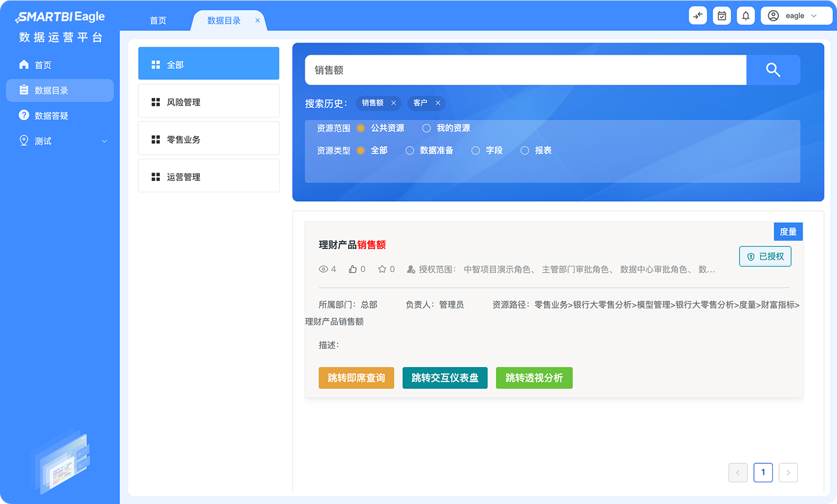The height and width of the screenshot is (504, 837).
Task: Open the calendar task icon
Action: click(722, 16)
